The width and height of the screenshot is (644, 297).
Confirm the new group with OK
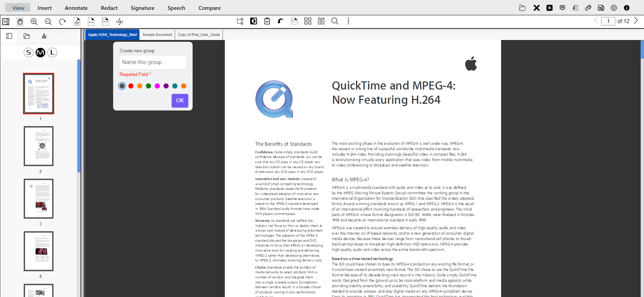tap(180, 100)
